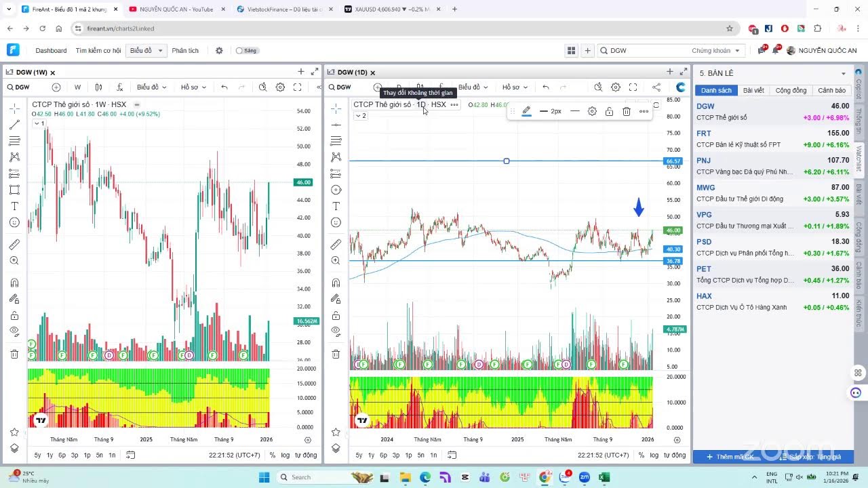Open more options in drawing toolbar
Image resolution: width=868 pixels, height=488 pixels.
644,111
